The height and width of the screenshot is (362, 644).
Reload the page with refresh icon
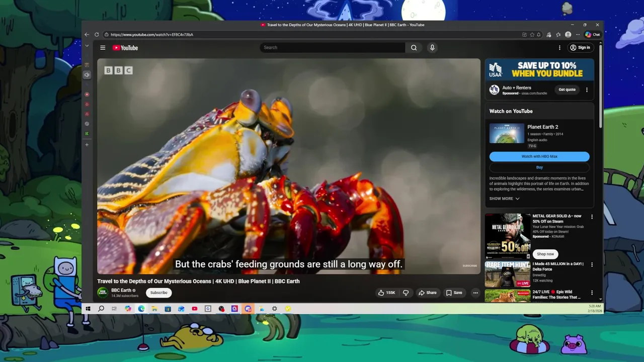coord(97,35)
